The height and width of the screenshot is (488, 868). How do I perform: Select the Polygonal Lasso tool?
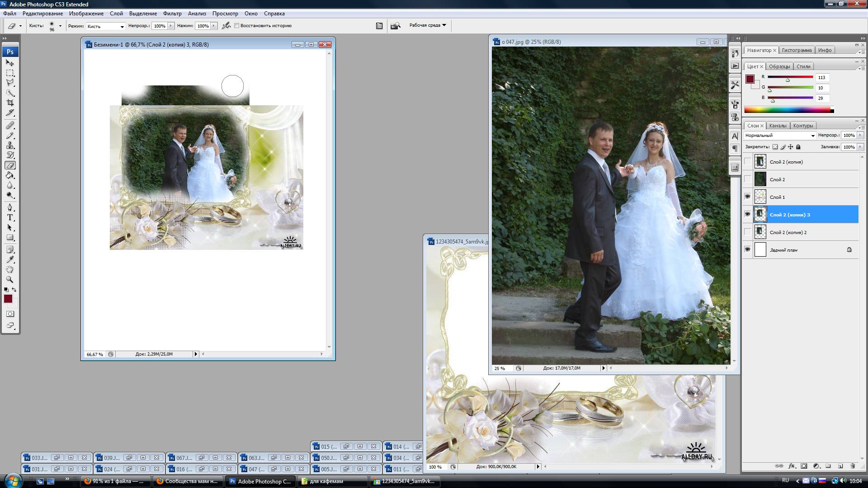click(x=10, y=83)
